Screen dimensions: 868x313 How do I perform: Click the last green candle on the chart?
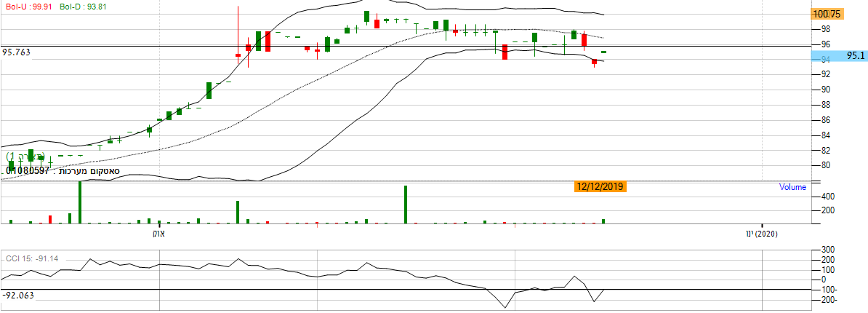(603, 52)
